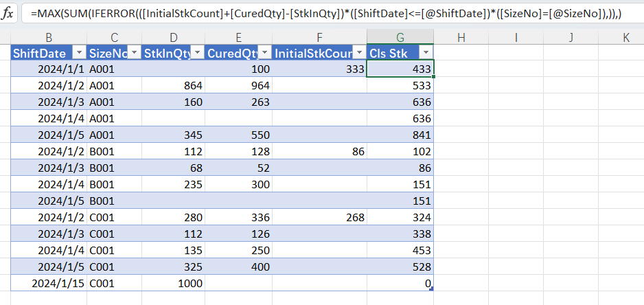Select CuredQty cell showing 100
Screen dimensions: 644x305
(238, 69)
